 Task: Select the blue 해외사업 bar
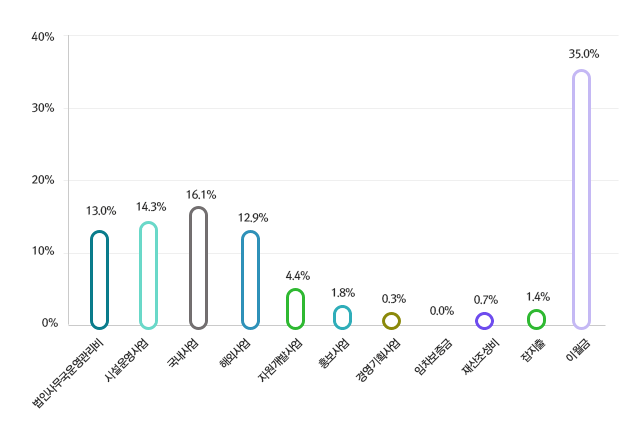tap(250, 279)
